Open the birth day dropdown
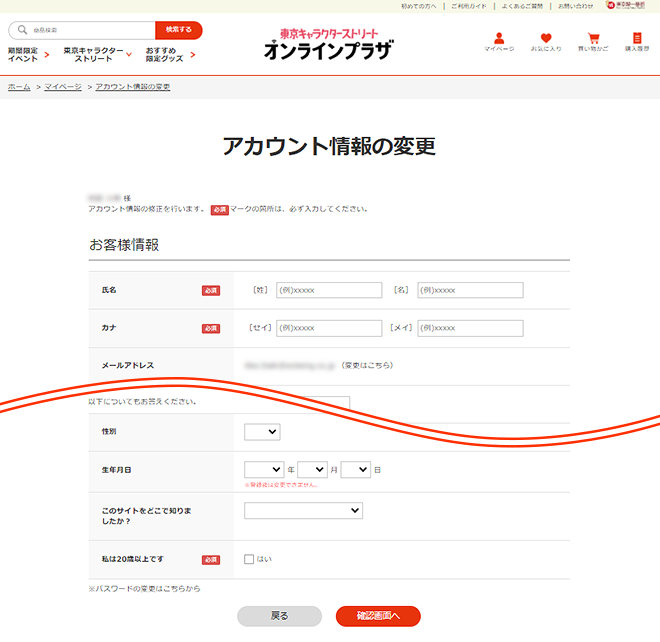Viewport: 660px width, 642px height. 355,469
